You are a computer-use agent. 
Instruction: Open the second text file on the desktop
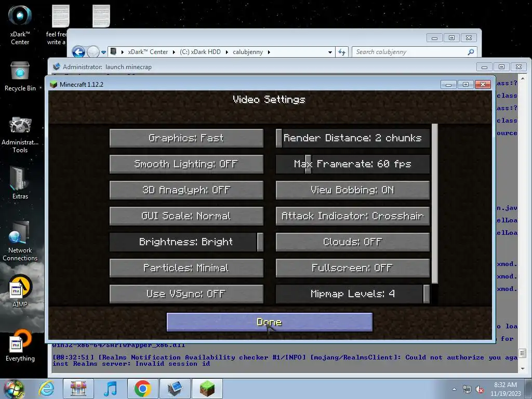[x=101, y=16]
